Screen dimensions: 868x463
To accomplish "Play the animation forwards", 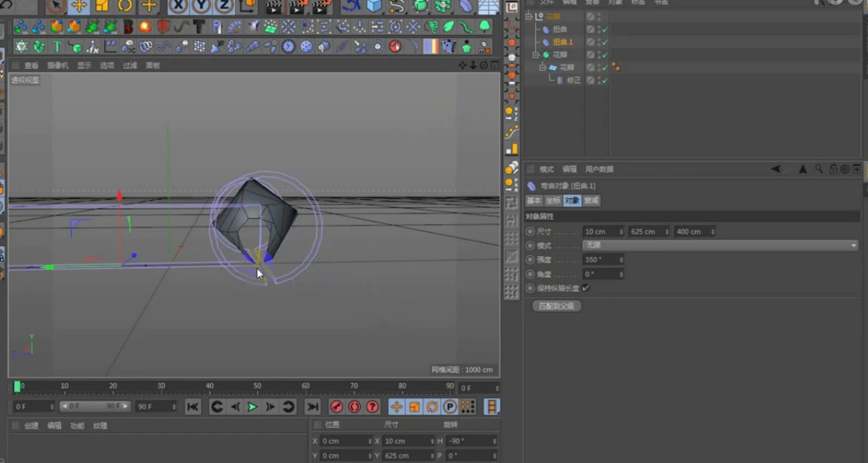I will 252,407.
